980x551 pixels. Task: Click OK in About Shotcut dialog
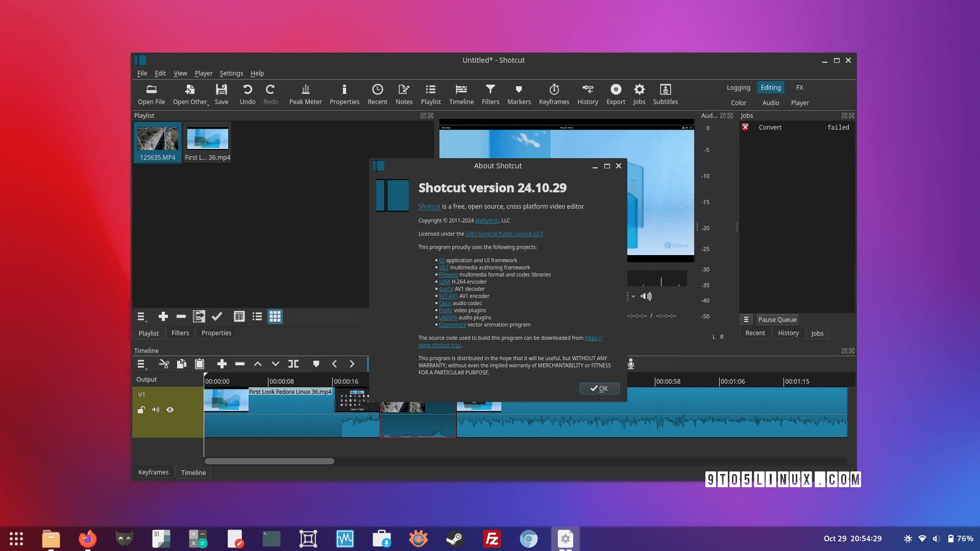599,389
